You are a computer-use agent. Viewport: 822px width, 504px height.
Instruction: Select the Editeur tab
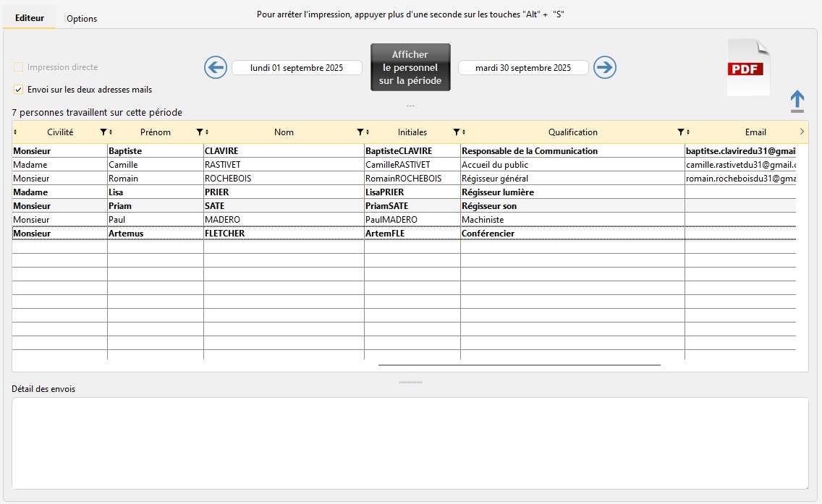[x=29, y=18]
